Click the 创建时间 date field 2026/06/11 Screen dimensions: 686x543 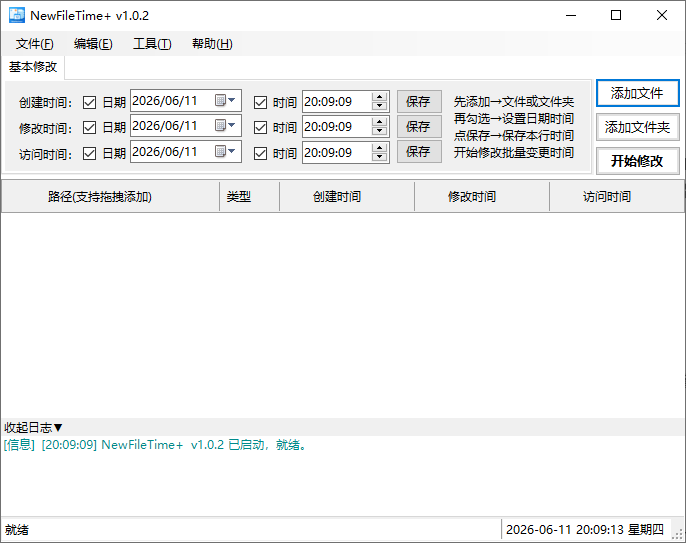click(186, 101)
